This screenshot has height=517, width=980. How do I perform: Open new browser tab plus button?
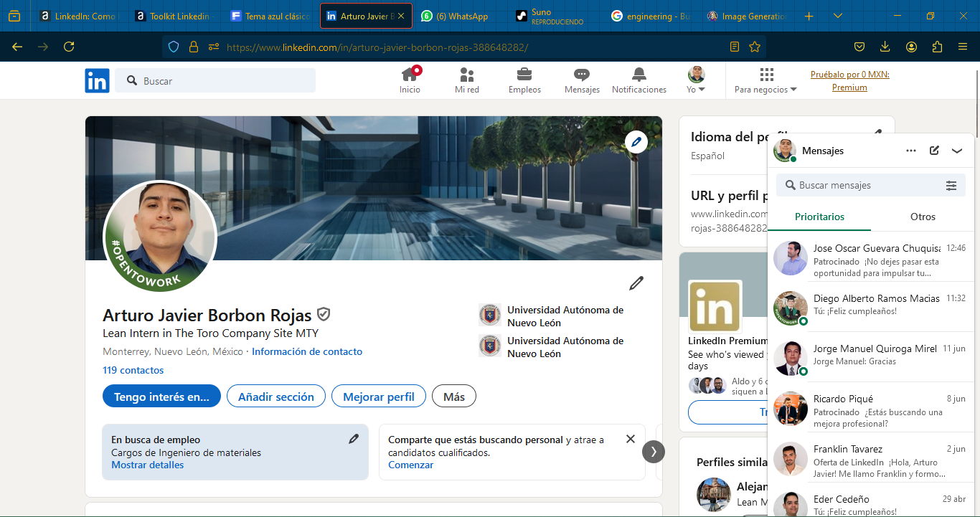(x=809, y=16)
